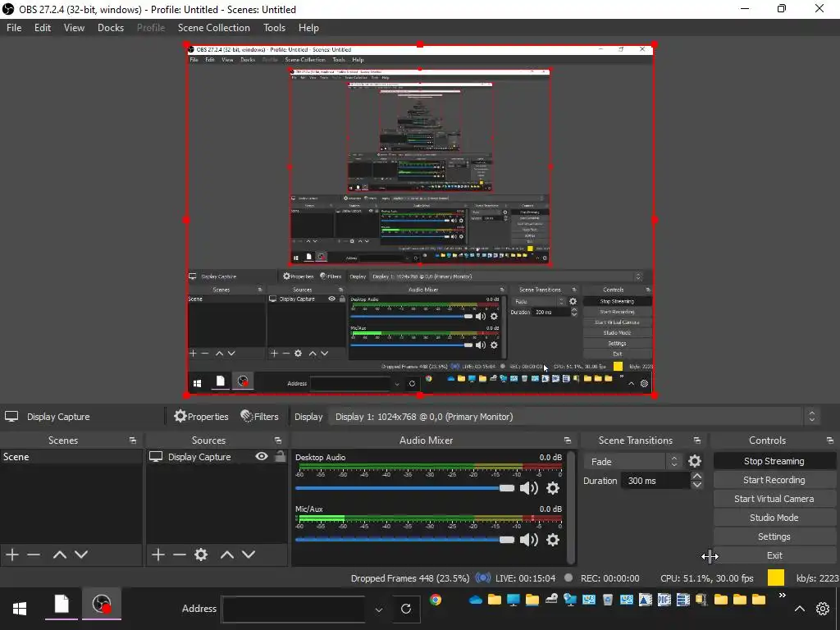Mute Mic/Aux speaker icon
This screenshot has height=630, width=840.
click(529, 540)
